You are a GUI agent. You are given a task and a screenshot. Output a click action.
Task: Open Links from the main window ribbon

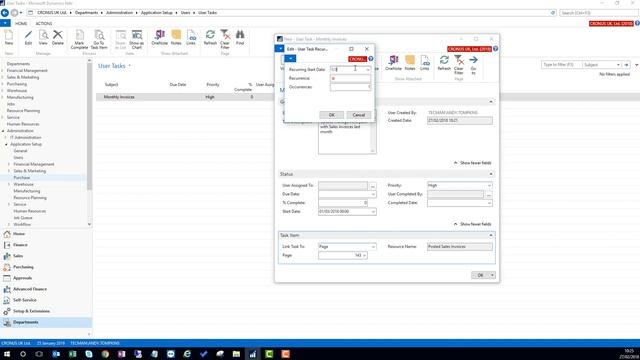(191, 37)
